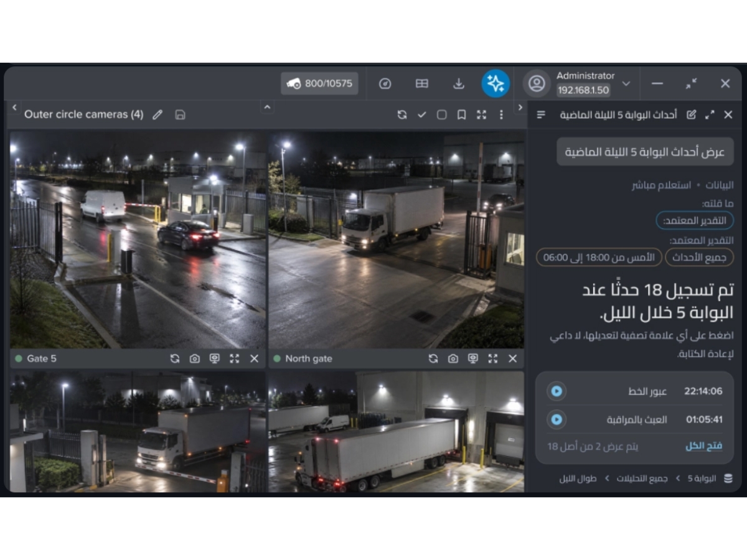Select bottom-left camera feed with barrier truck
This screenshot has height=560, width=747.
pos(138,432)
